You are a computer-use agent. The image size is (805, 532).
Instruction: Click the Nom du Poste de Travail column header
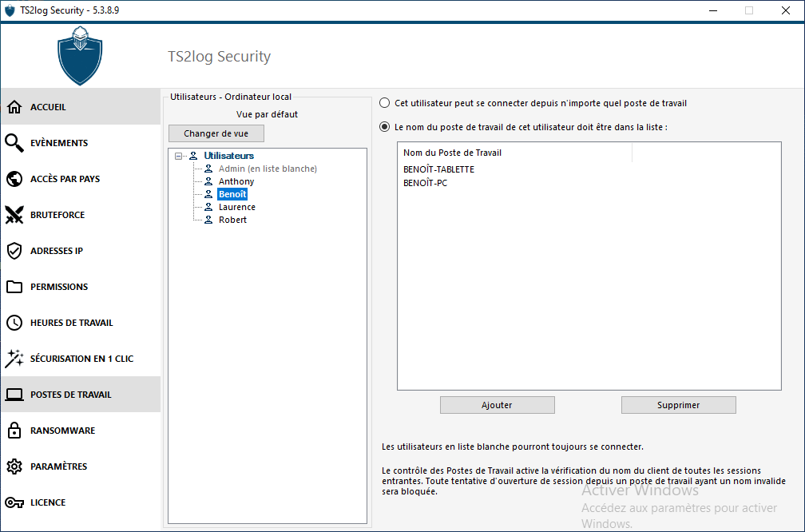click(514, 153)
